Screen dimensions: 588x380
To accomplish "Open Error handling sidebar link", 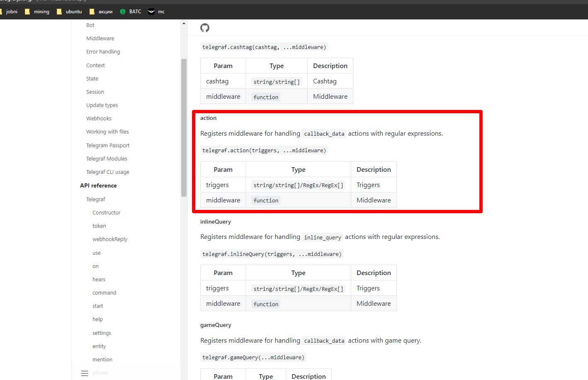I will pos(103,52).
